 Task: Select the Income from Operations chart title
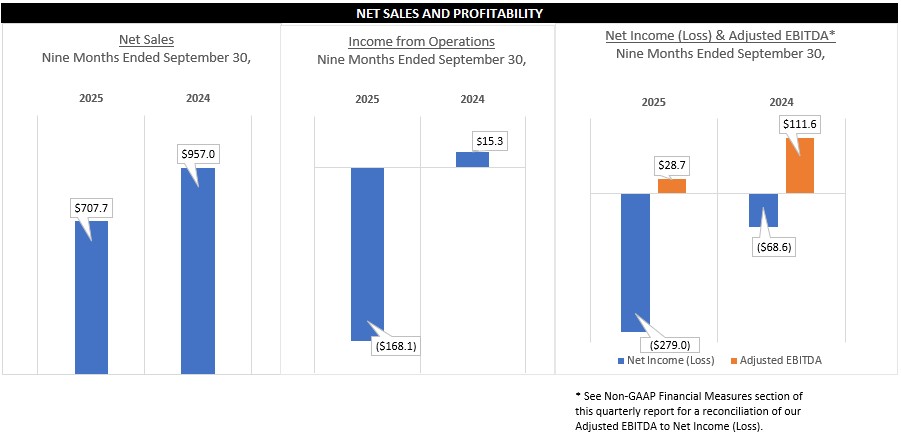tap(421, 42)
